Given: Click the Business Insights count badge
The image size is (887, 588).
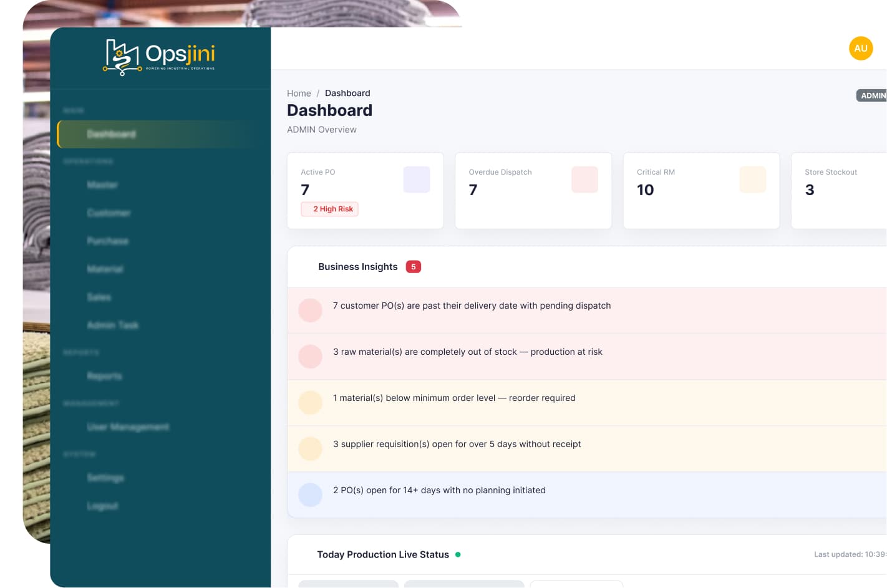Looking at the screenshot, I should pyautogui.click(x=414, y=267).
